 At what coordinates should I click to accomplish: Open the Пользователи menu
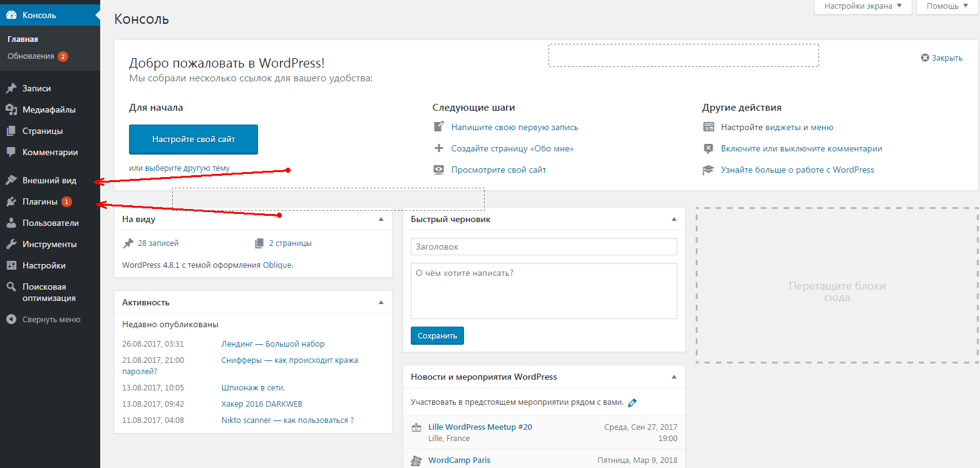[x=50, y=223]
